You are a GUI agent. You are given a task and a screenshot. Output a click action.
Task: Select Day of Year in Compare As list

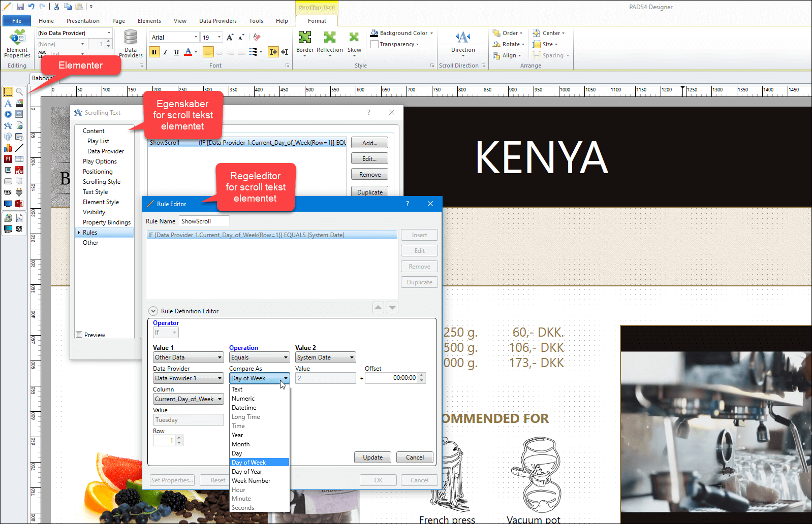pyautogui.click(x=259, y=472)
